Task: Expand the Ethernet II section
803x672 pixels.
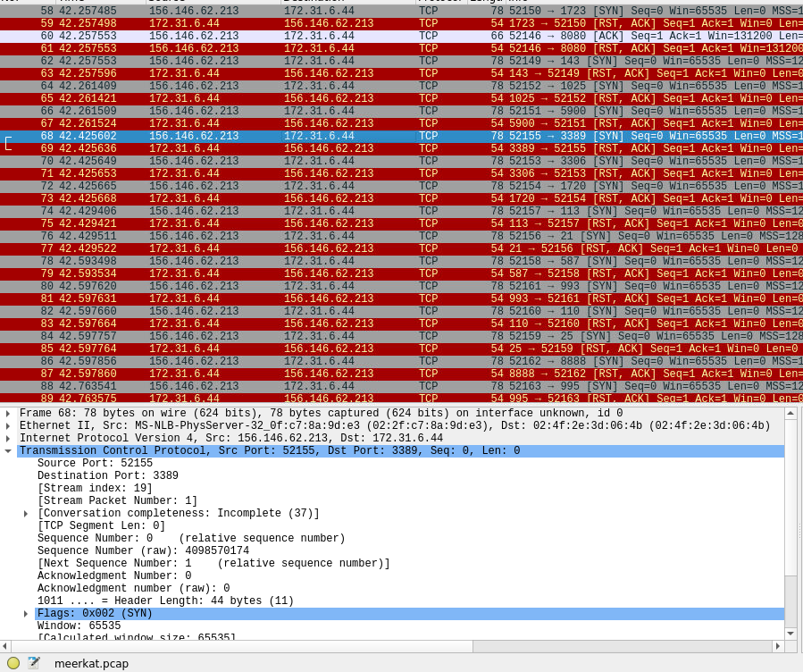Action: click(8, 426)
